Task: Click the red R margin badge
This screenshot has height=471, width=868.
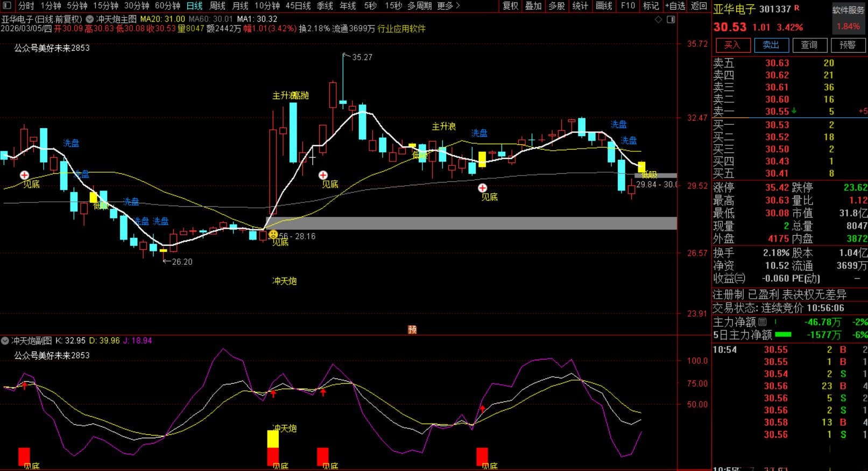Action: [x=797, y=8]
